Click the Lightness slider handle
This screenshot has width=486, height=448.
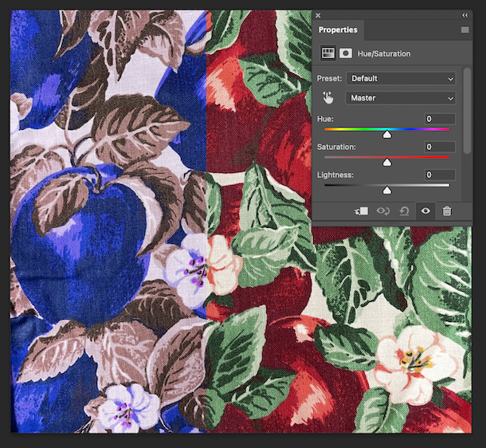[387, 191]
